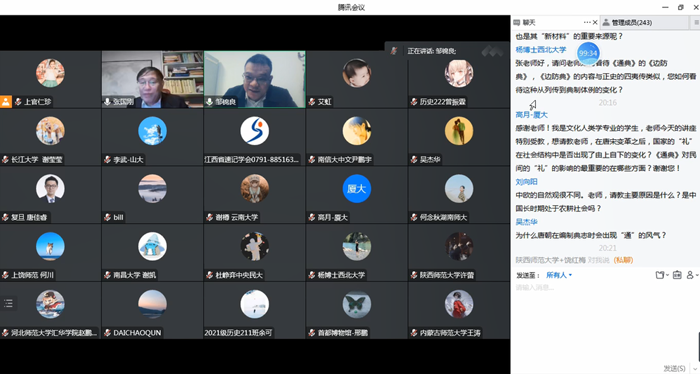Open the chat permissions person icon dropdown
Image resolution: width=700 pixels, height=374 pixels.
pos(692,275)
